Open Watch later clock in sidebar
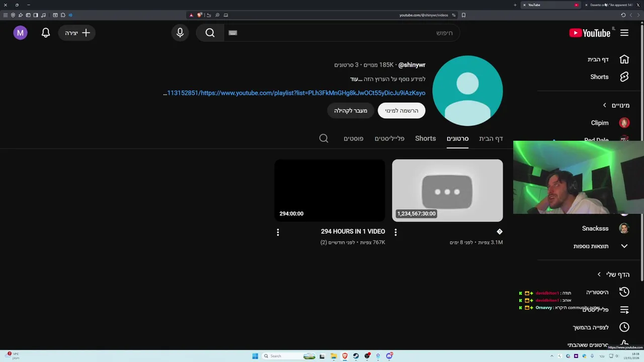 coord(624,327)
